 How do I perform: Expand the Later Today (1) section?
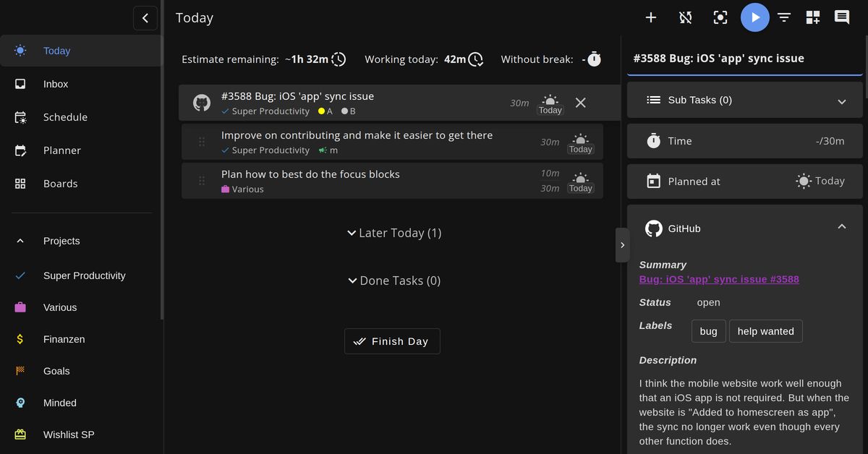point(393,233)
